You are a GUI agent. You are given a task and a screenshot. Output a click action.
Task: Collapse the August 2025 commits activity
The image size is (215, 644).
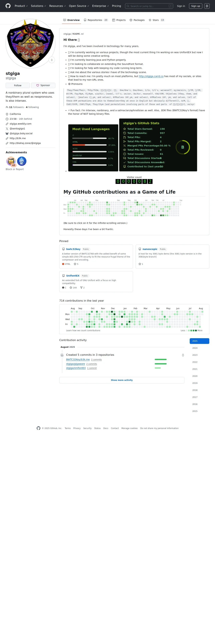(x=183, y=355)
